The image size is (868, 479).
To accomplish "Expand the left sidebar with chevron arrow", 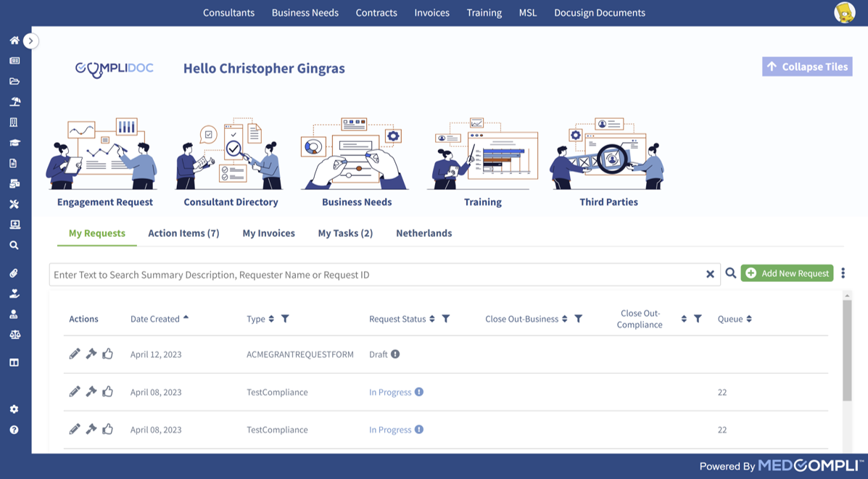I will coord(30,41).
